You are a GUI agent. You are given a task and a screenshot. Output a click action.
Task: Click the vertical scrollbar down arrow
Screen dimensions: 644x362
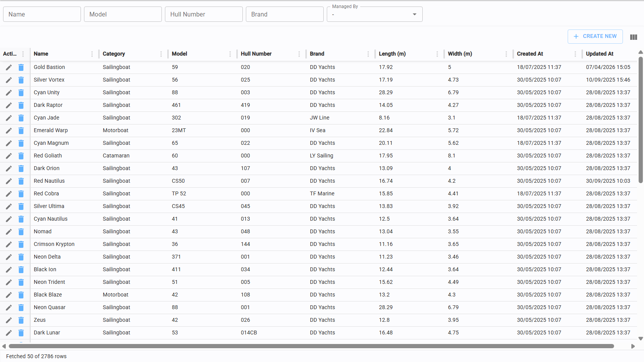[640, 339]
